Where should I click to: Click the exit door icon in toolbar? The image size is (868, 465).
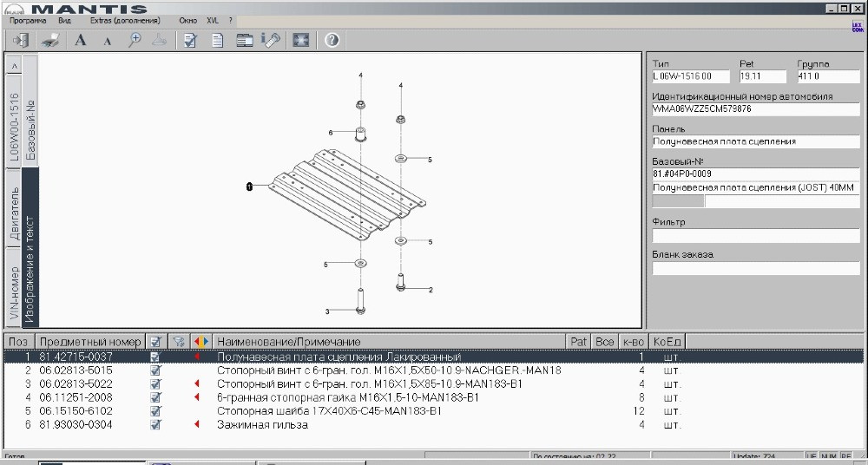tap(22, 40)
